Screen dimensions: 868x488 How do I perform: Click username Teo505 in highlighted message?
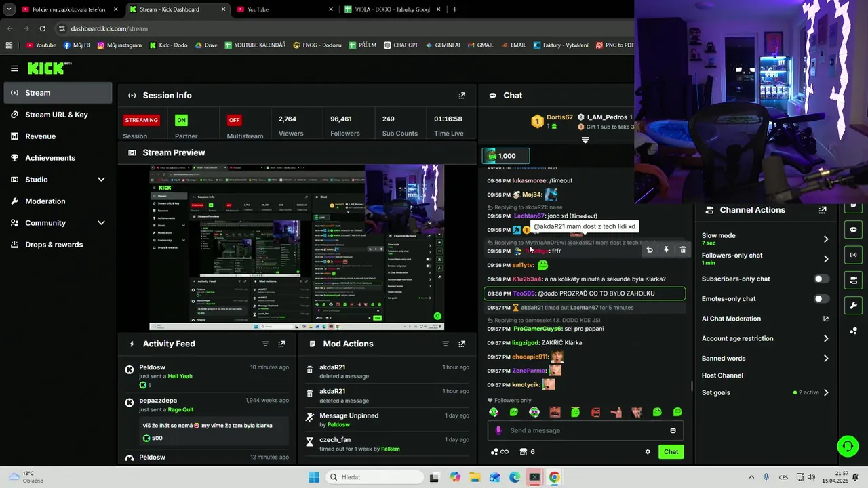pos(524,293)
